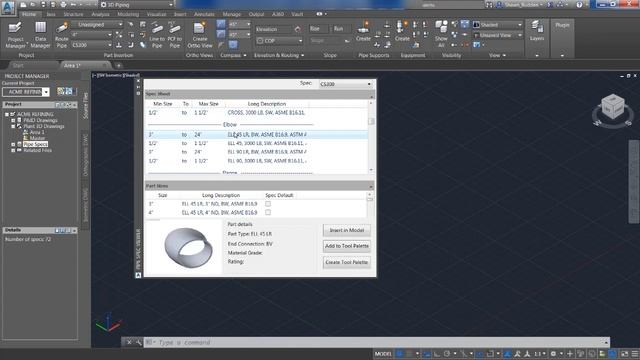640x360 pixels.
Task: Open the Unassigned line number dropdown
Action: [x=97, y=24]
